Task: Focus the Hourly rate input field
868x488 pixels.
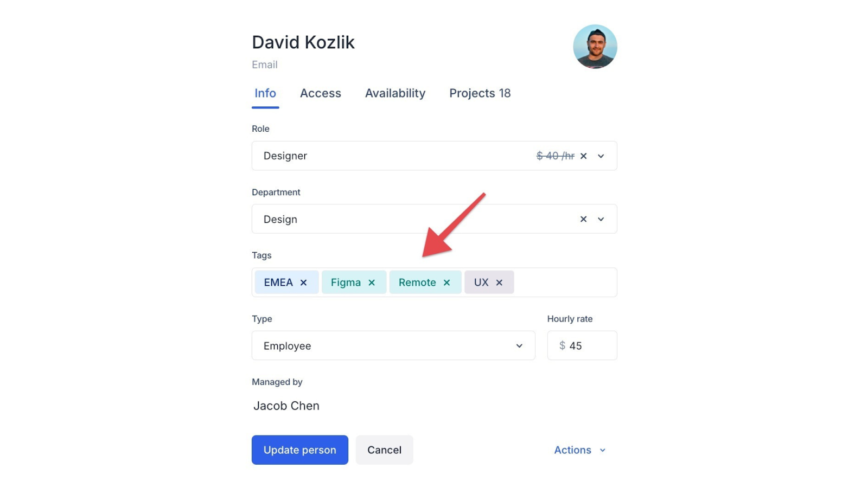Action: 589,345
